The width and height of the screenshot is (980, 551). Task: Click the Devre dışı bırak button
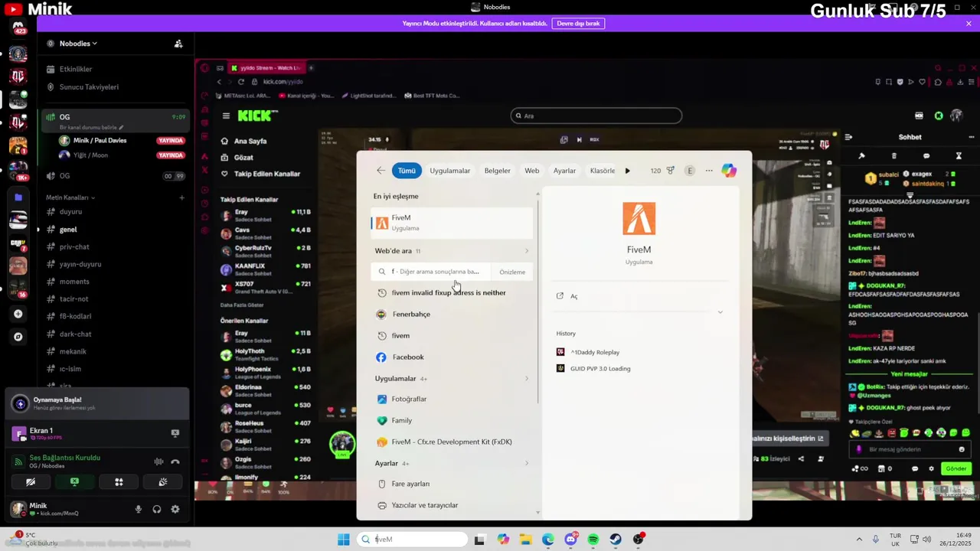tap(578, 24)
